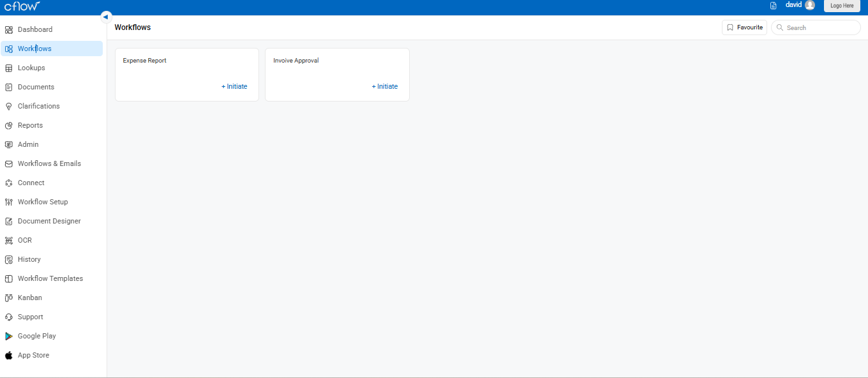Click the Google Play triangle icon
The image size is (868, 378).
click(x=9, y=336)
